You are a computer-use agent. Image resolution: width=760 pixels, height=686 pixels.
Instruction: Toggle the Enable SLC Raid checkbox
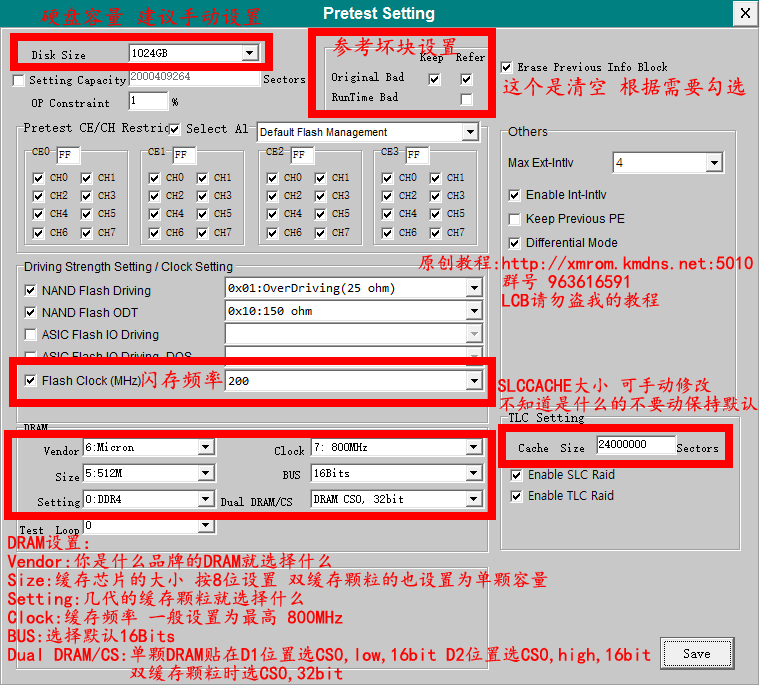coord(515,475)
